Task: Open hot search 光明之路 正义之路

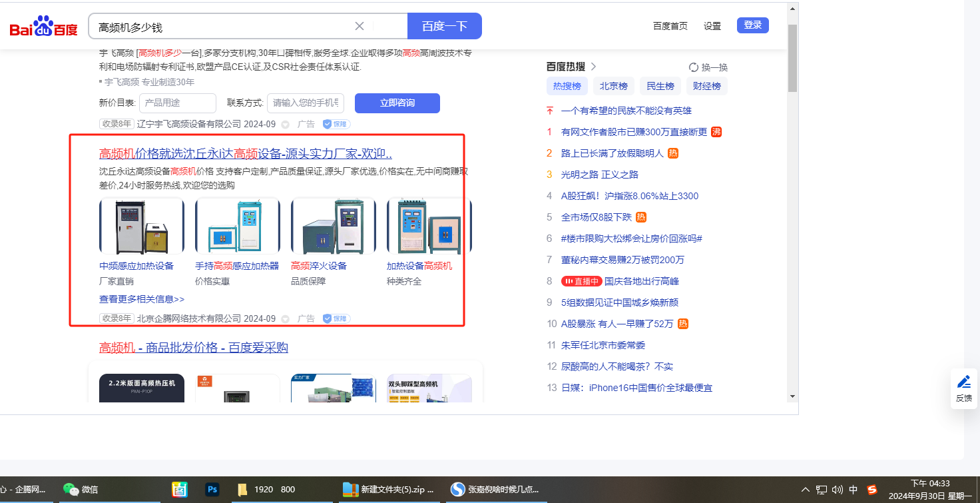Action: (x=600, y=175)
